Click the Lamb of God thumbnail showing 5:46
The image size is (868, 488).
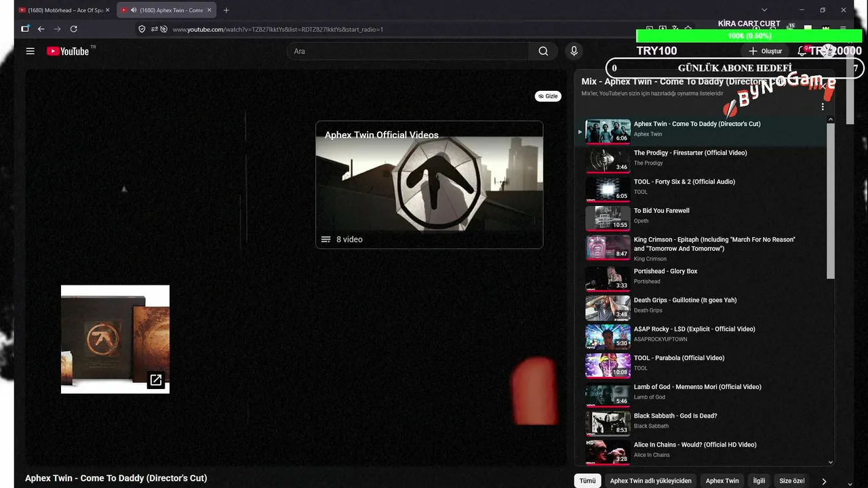click(x=608, y=395)
